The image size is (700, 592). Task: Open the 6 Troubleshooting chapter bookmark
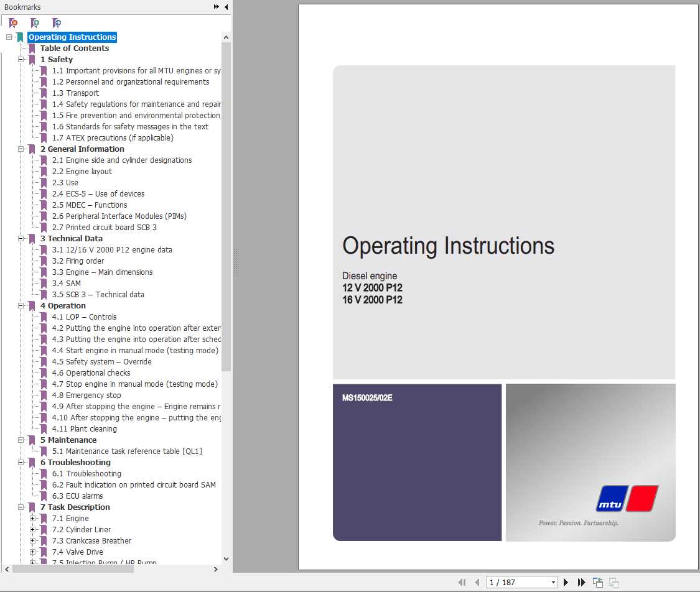point(76,462)
